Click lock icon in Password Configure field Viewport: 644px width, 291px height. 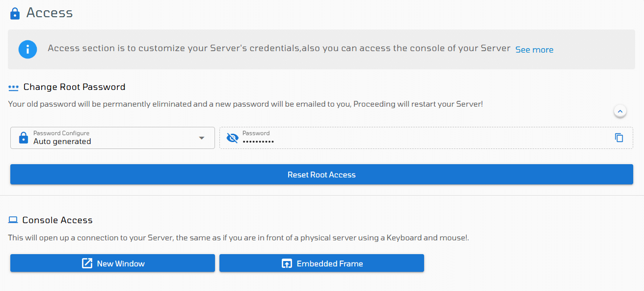[23, 138]
